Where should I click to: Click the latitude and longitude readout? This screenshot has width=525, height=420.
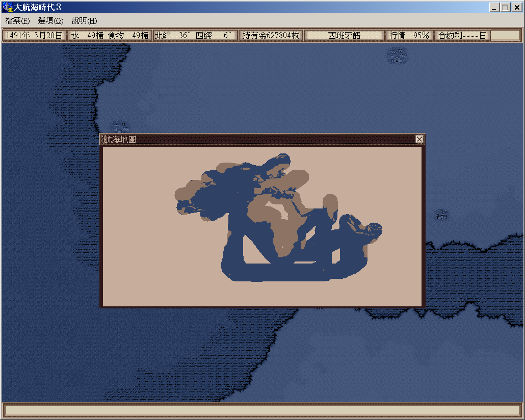point(195,36)
